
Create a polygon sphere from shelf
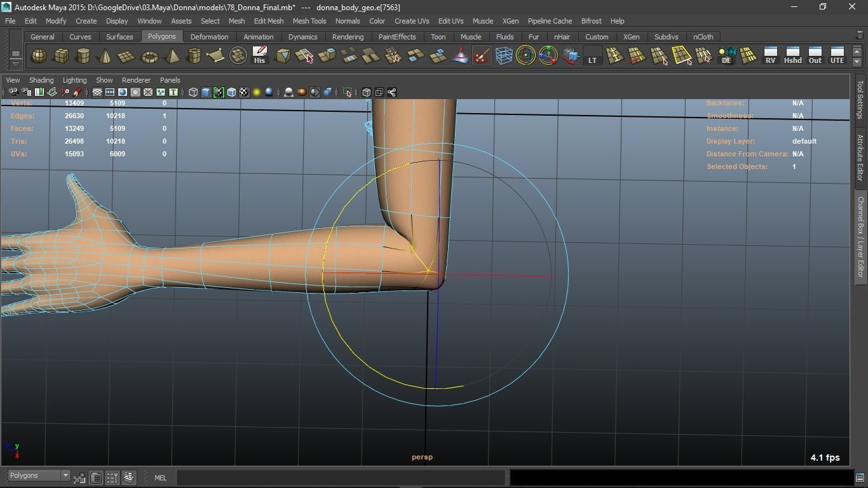pyautogui.click(x=39, y=56)
